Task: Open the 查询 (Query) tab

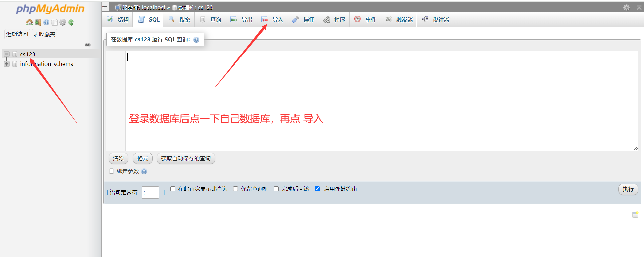Action: pos(210,19)
